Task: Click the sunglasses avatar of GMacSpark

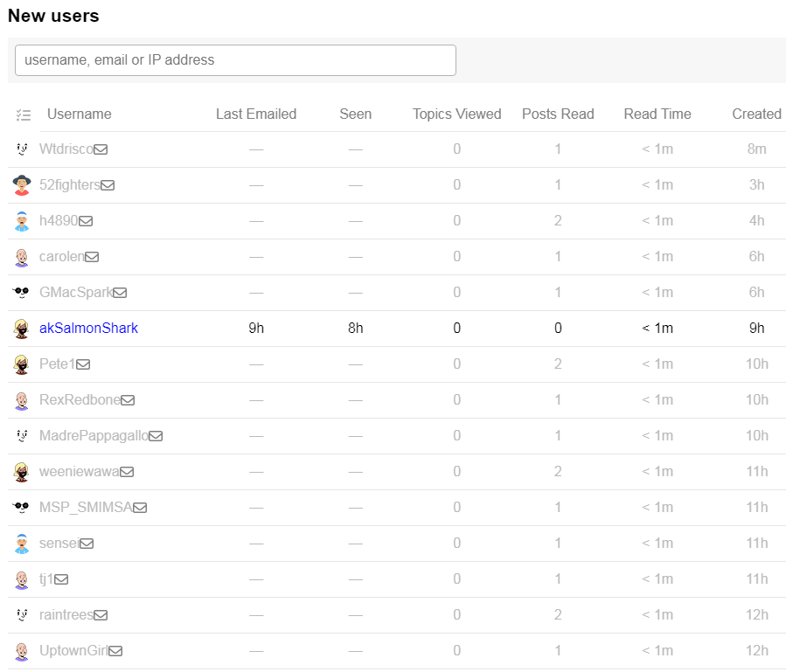Action: coord(22,292)
